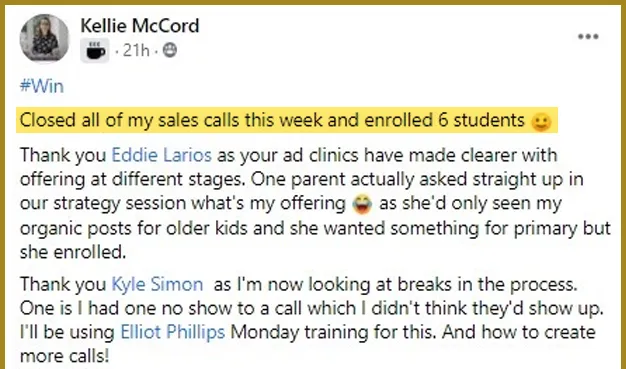Select the #Win hashtag

tap(42, 86)
